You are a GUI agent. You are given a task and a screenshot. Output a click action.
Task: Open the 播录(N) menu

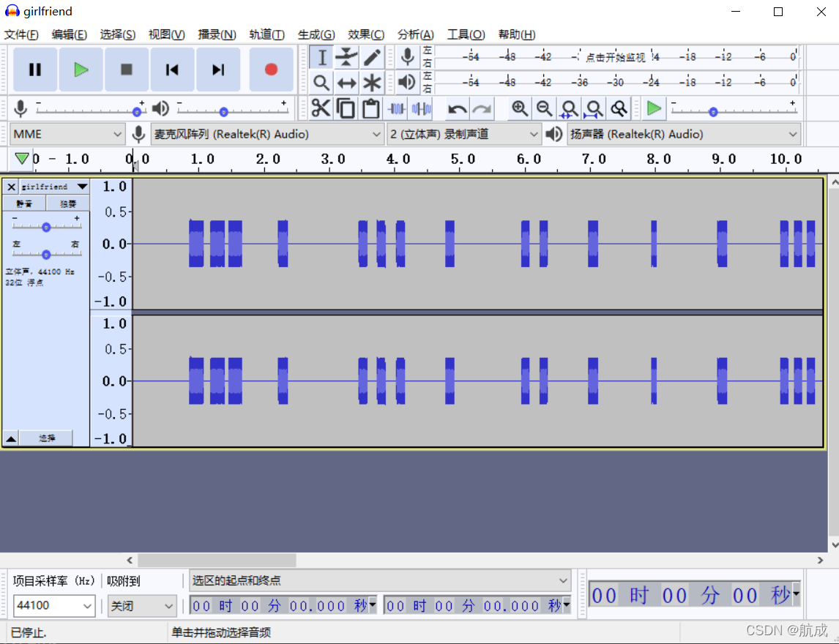click(x=217, y=35)
